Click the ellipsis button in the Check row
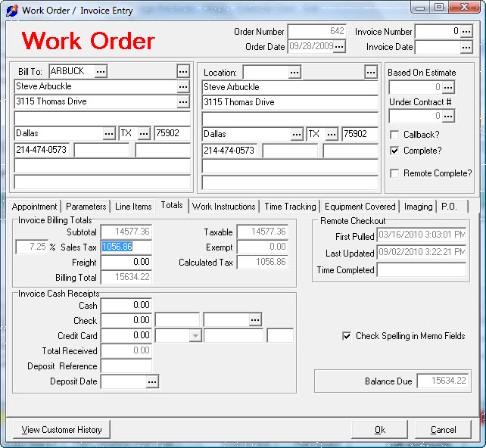The image size is (486, 448). tap(255, 320)
